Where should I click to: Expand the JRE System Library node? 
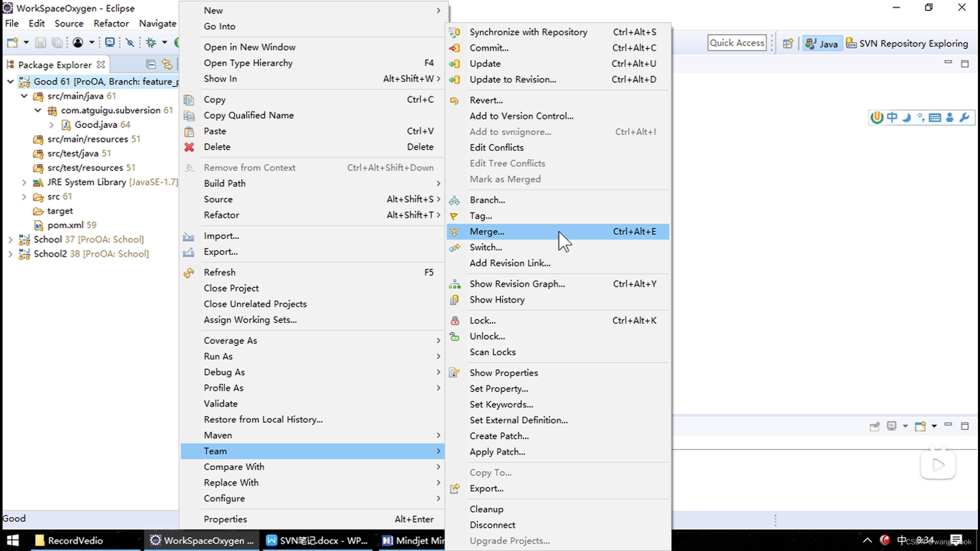[24, 182]
